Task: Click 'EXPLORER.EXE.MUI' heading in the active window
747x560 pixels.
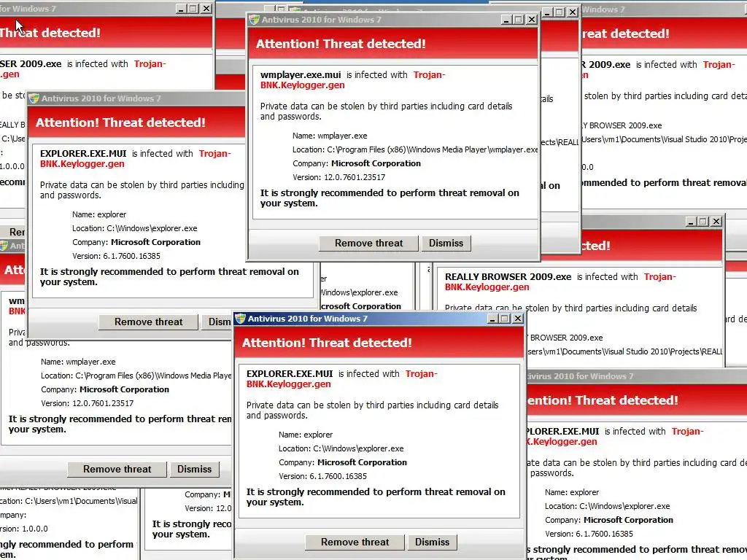Action: 290,374
